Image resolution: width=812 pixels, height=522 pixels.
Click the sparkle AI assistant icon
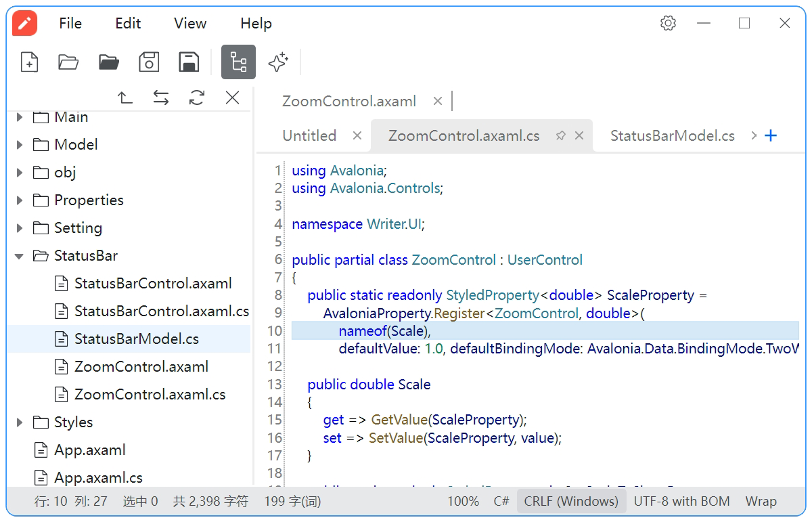tap(277, 62)
